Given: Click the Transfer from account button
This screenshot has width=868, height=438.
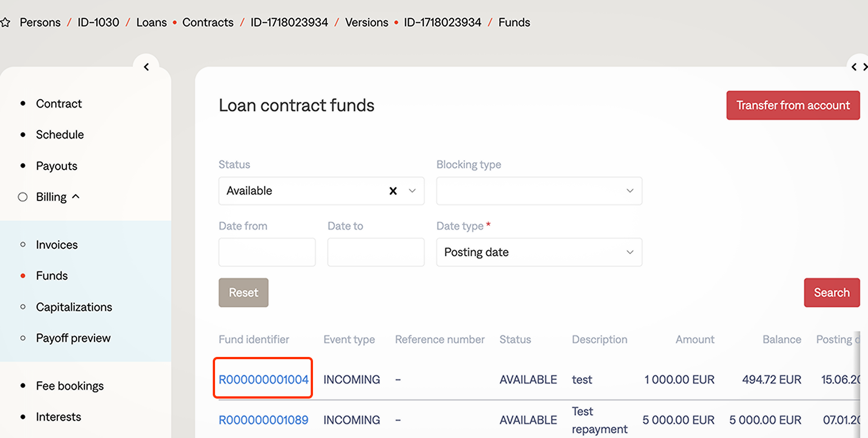Looking at the screenshot, I should pyautogui.click(x=793, y=105).
